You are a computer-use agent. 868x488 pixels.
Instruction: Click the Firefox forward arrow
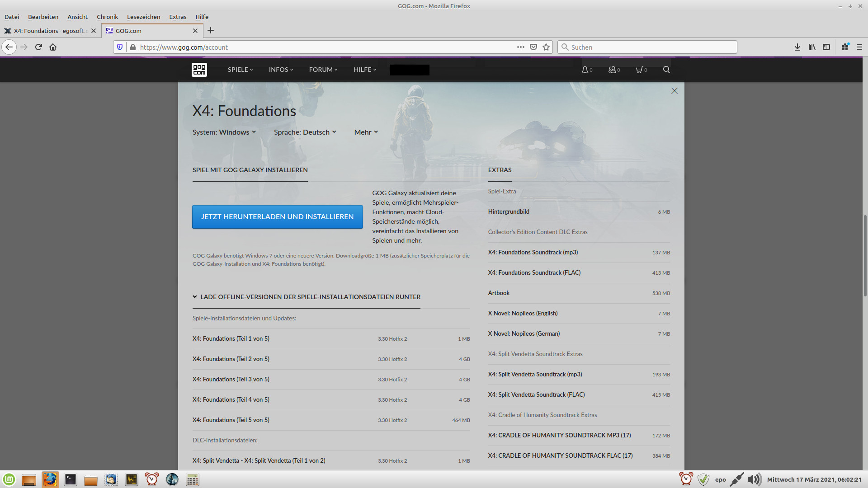[x=24, y=47]
